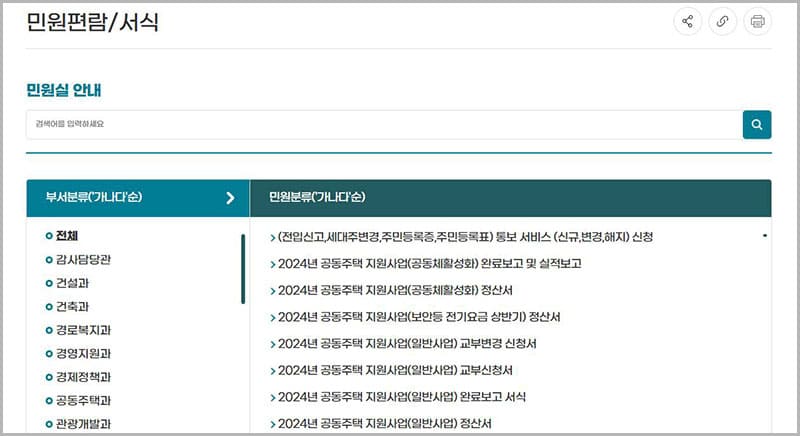The image size is (800, 436).
Task: Open the 통보 서비스 (신규,변경,해지) 신청 link
Action: tap(465, 237)
